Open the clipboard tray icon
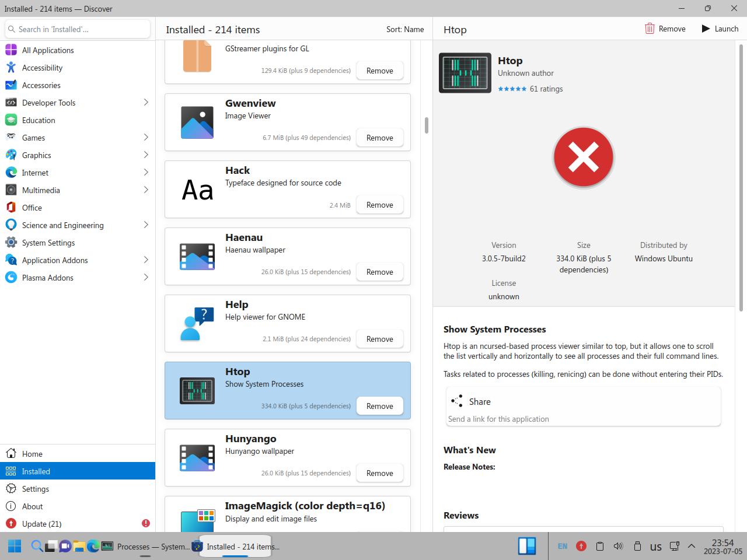 click(x=599, y=546)
